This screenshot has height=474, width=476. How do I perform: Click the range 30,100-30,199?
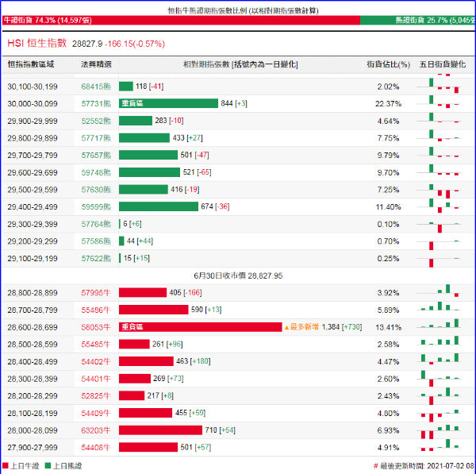[x=33, y=87]
